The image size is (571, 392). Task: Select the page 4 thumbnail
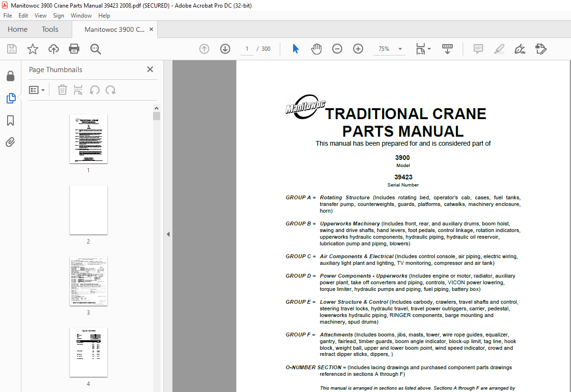point(88,352)
